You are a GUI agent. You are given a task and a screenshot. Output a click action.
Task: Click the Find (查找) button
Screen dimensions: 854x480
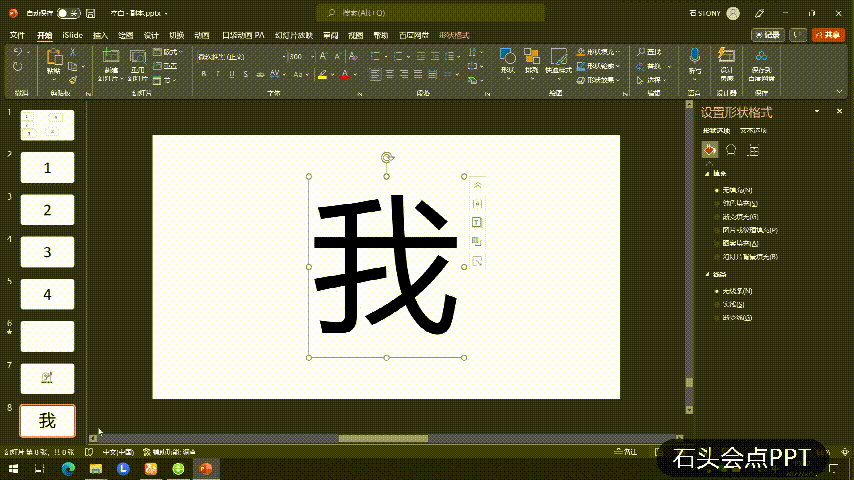tap(649, 52)
